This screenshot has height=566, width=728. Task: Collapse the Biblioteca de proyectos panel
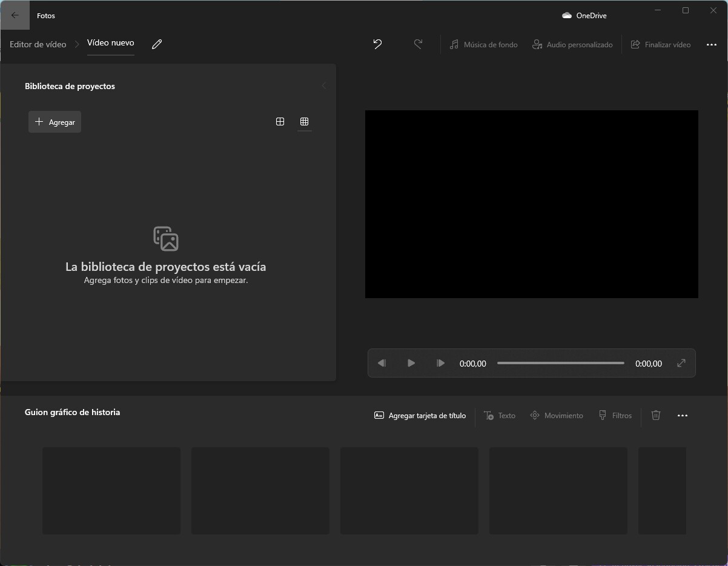tap(323, 85)
